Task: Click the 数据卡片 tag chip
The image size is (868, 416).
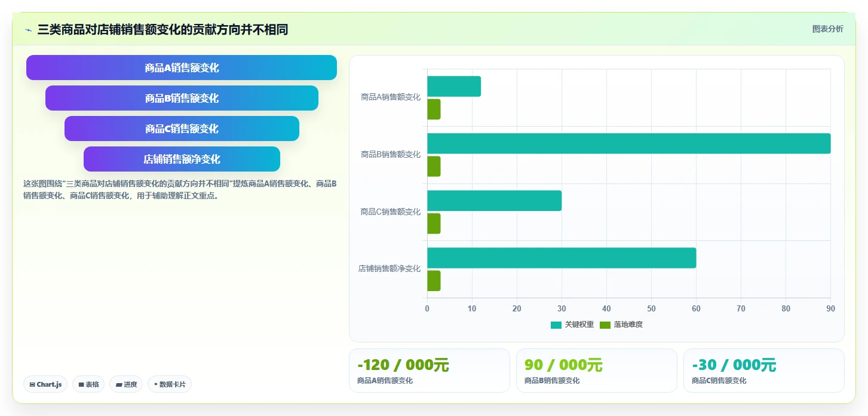Action: 170,384
